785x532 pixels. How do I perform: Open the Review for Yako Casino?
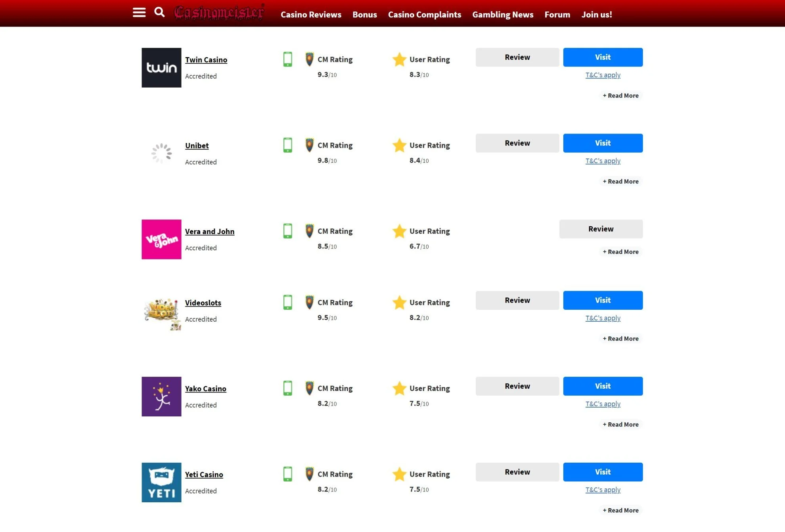click(517, 386)
